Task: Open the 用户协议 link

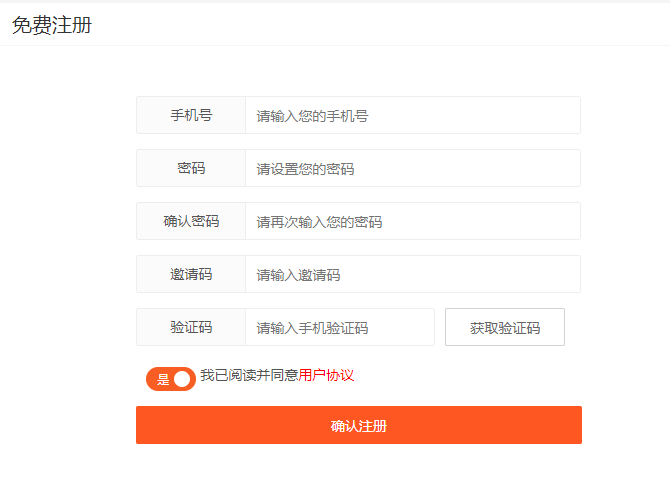Action: pyautogui.click(x=326, y=376)
